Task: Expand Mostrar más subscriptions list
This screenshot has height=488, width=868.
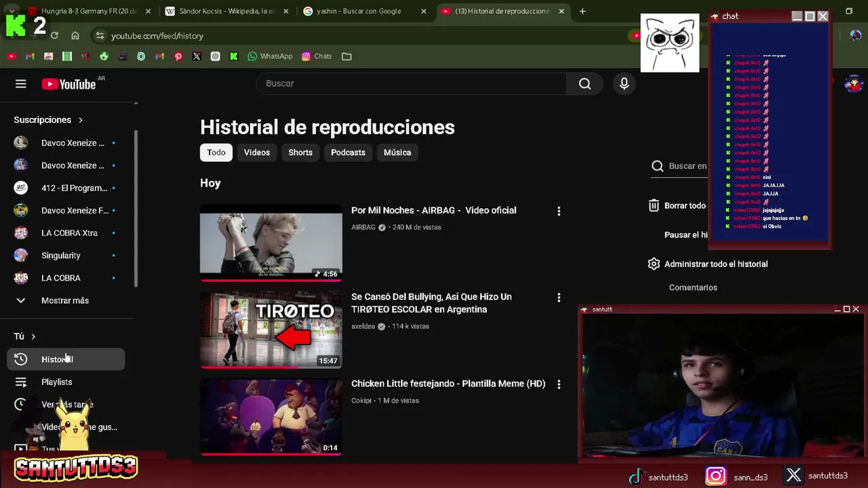Action: tap(66, 300)
